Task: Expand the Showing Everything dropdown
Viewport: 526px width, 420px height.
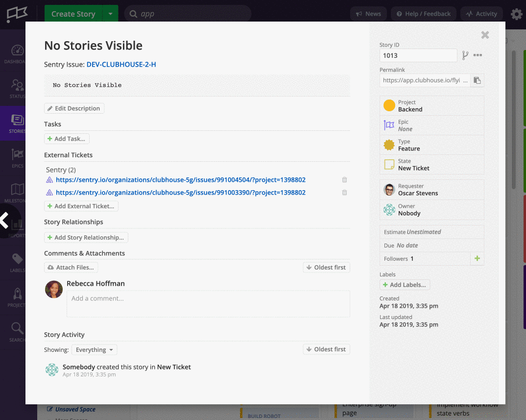Action: point(94,350)
